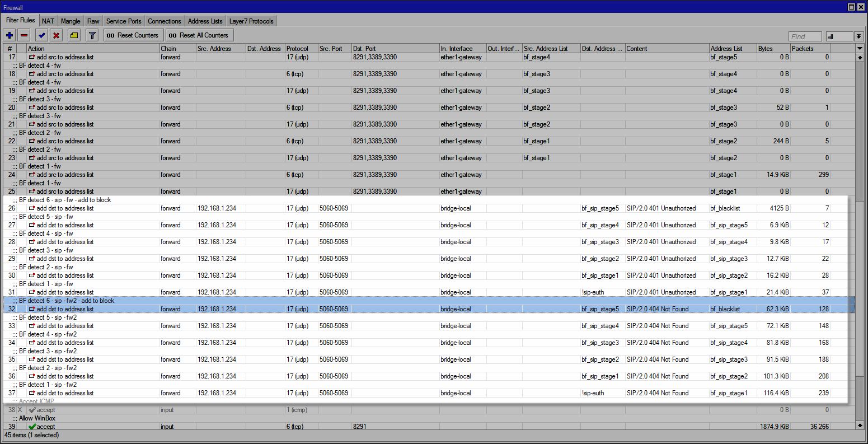Select the Filter Rules tab

point(21,21)
